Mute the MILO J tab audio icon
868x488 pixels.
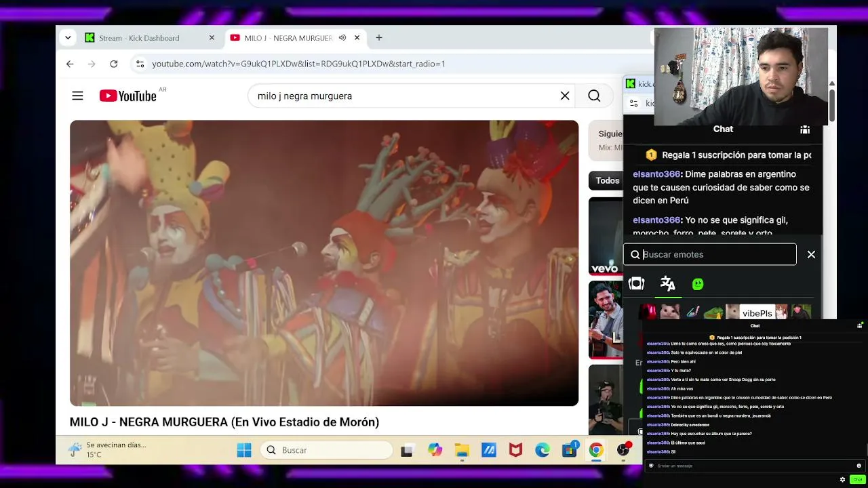pos(342,38)
